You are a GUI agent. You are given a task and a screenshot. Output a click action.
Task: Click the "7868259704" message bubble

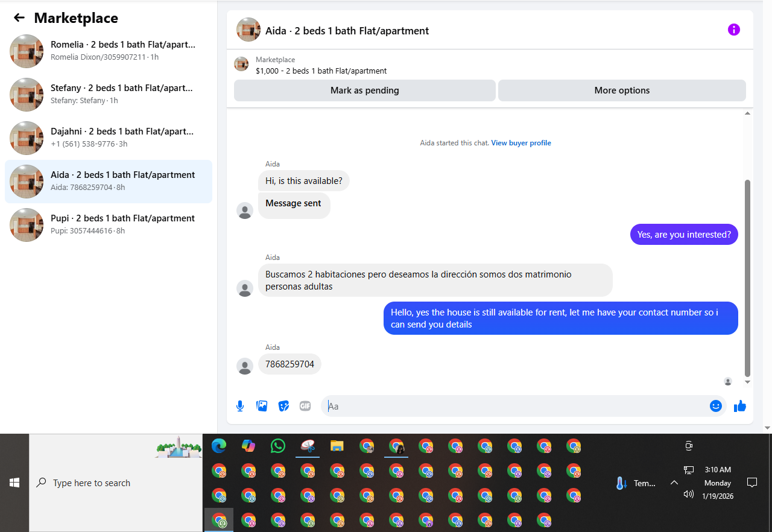click(289, 364)
